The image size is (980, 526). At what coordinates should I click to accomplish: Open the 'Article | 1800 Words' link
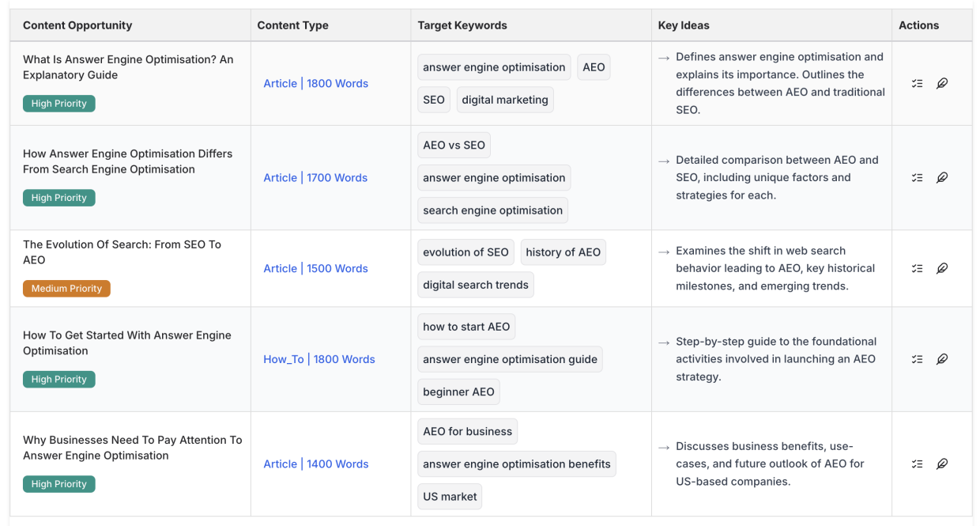tap(315, 84)
